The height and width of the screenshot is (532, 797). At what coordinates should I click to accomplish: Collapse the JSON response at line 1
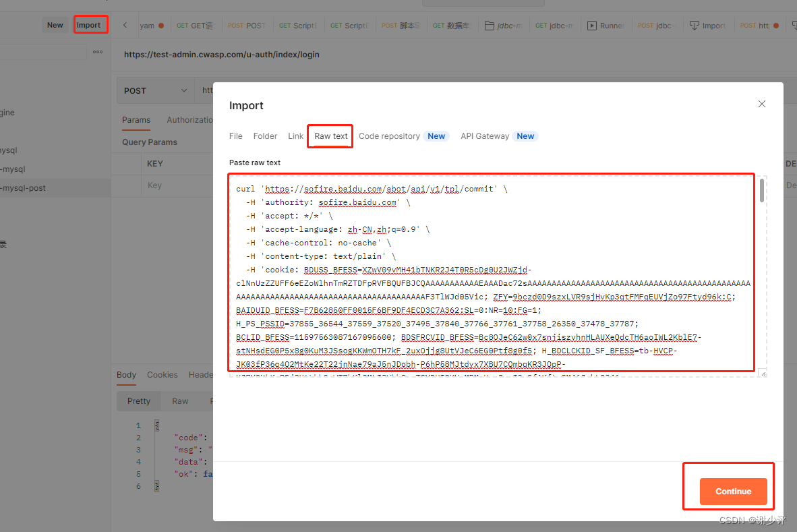157,425
